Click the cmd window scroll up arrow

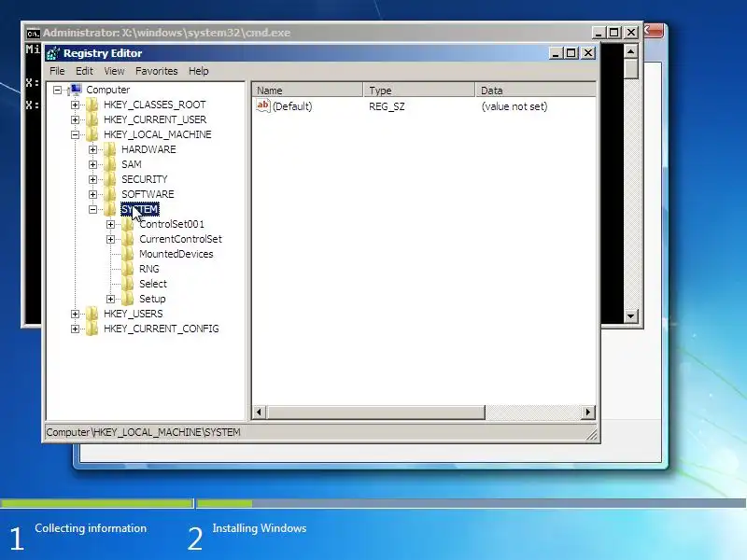[x=631, y=51]
